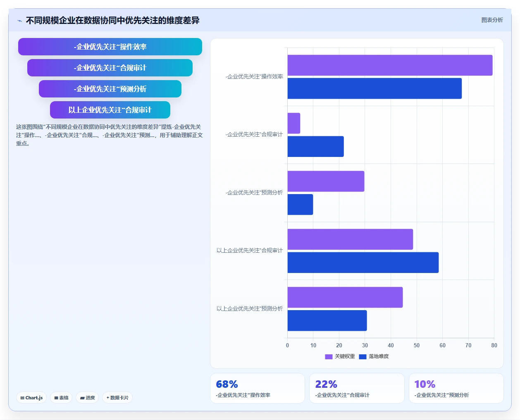Click the y-axis label -企业优先关注"合规审计
520x420 pixels.
pos(254,135)
